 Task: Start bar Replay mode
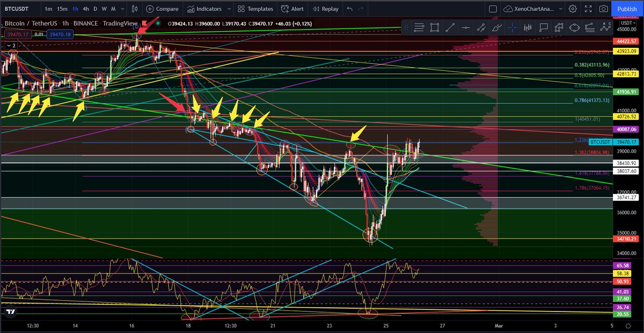pos(325,9)
